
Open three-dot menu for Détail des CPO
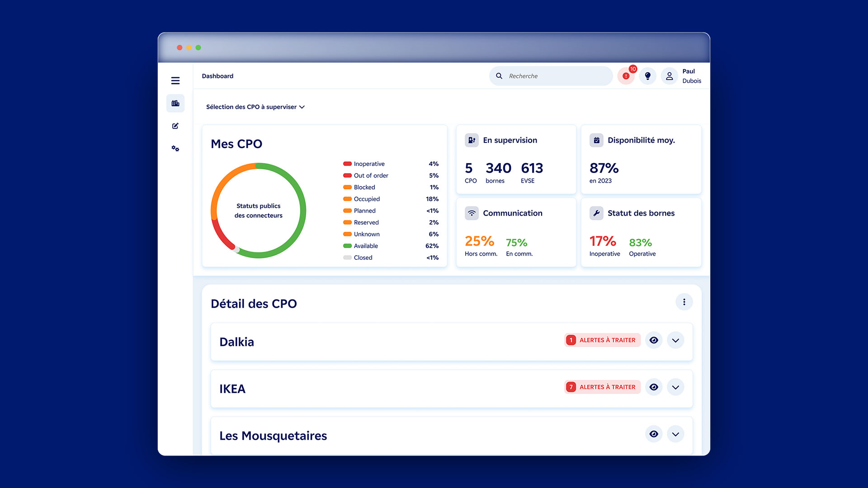[684, 302]
